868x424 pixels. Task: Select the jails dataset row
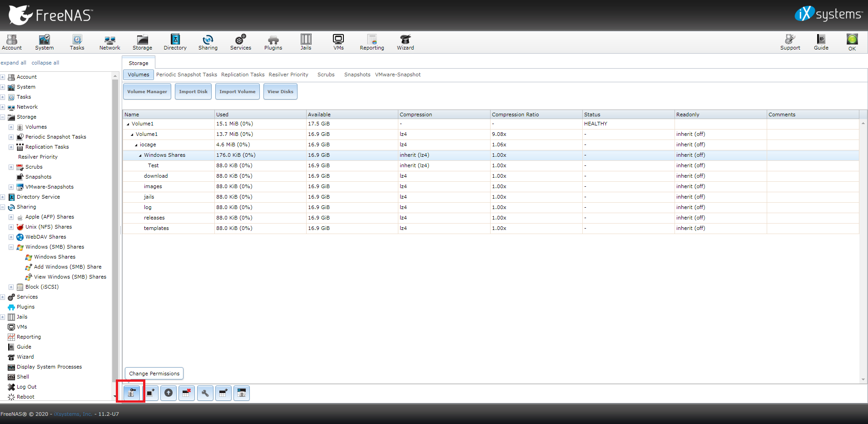point(491,197)
